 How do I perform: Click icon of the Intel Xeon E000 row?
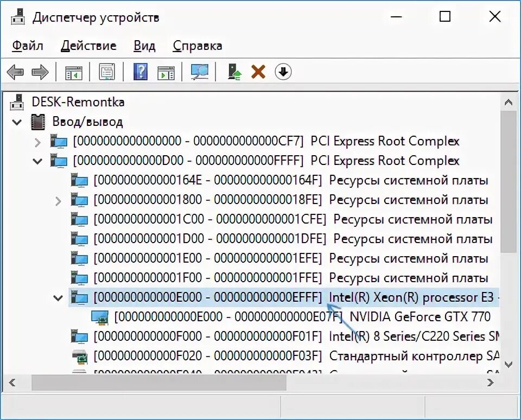pos(79,297)
